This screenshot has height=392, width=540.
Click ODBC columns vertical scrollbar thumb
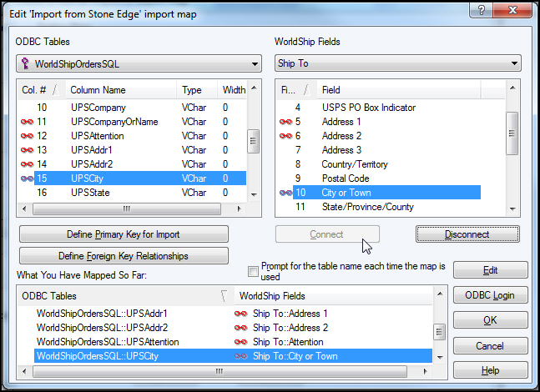pyautogui.click(x=254, y=141)
